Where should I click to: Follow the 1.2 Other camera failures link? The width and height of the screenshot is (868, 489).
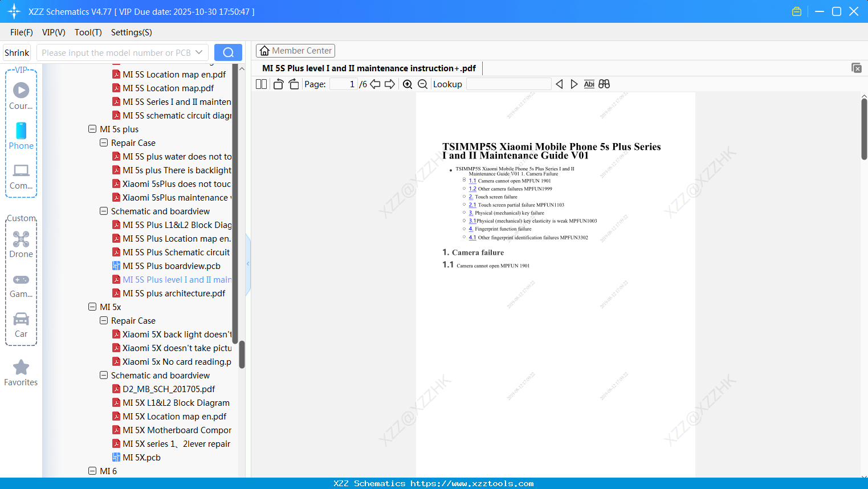pos(472,189)
